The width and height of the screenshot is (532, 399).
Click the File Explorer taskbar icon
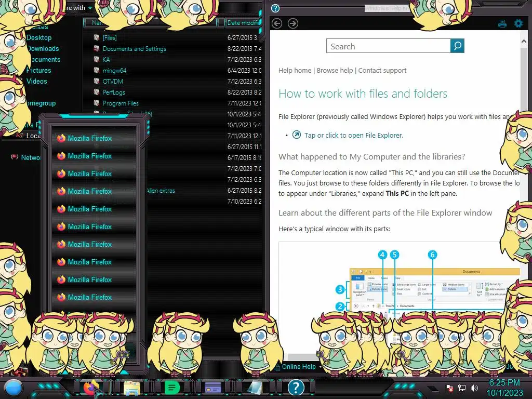[131, 388]
